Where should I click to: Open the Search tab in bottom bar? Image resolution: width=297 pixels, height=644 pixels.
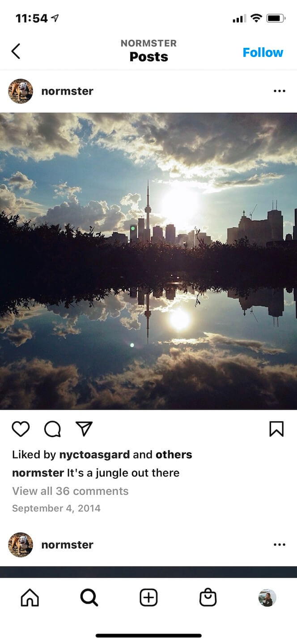[x=89, y=598]
